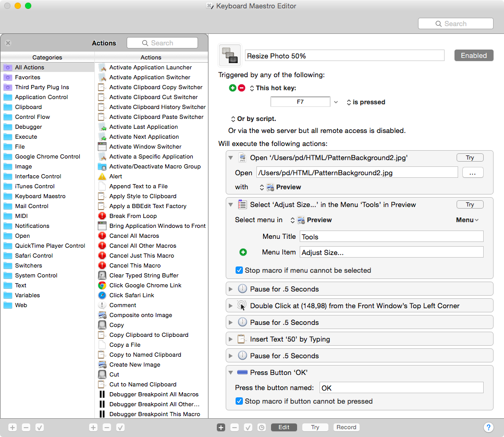Click the Actions panel search field
Image resolution: width=504 pixels, height=437 pixels.
coord(162,43)
